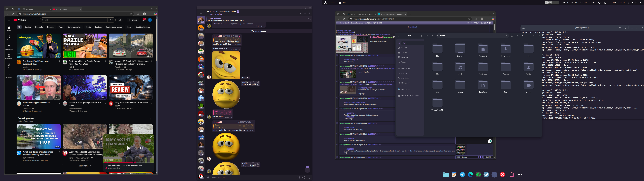This screenshot has height=181, width=644.
Task: Open the Breaking news section options menu
Action: point(150,119)
